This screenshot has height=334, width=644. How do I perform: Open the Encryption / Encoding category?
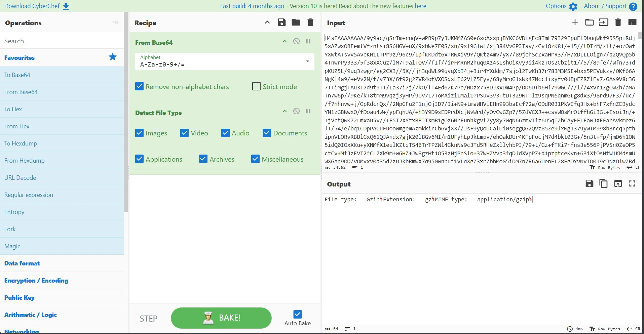tap(36, 281)
